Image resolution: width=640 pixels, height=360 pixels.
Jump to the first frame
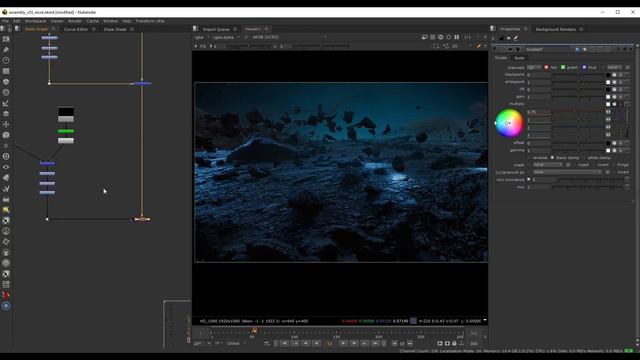284,344
